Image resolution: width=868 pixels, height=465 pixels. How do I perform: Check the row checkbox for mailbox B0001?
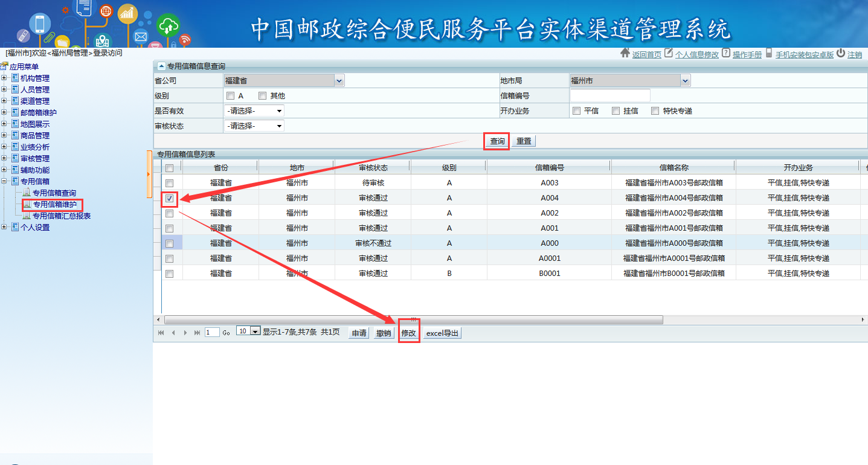click(x=170, y=274)
